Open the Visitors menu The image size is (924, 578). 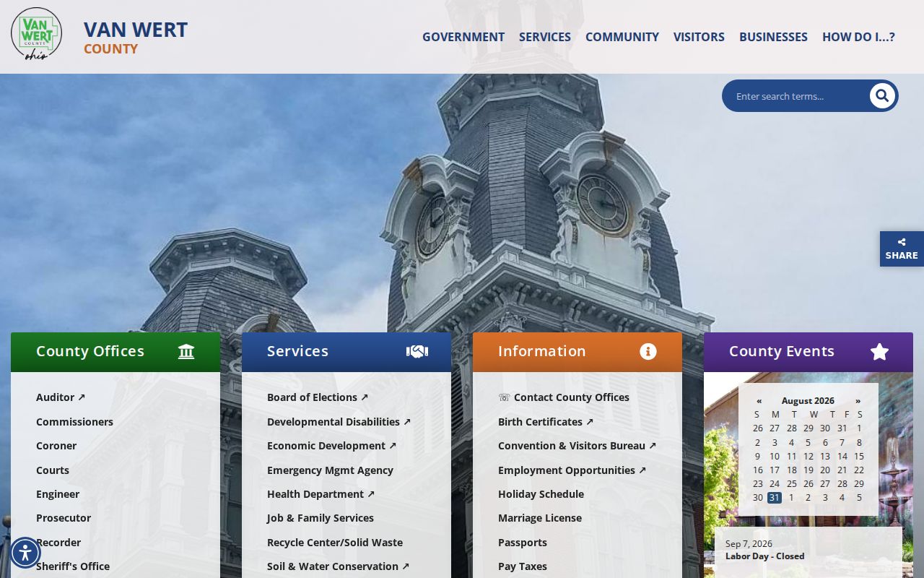[x=699, y=37]
